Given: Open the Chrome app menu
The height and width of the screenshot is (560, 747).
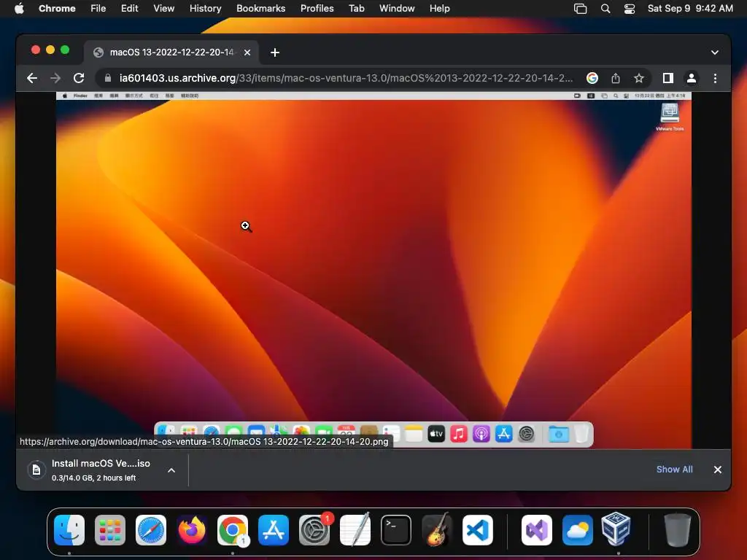Looking at the screenshot, I should click(57, 9).
